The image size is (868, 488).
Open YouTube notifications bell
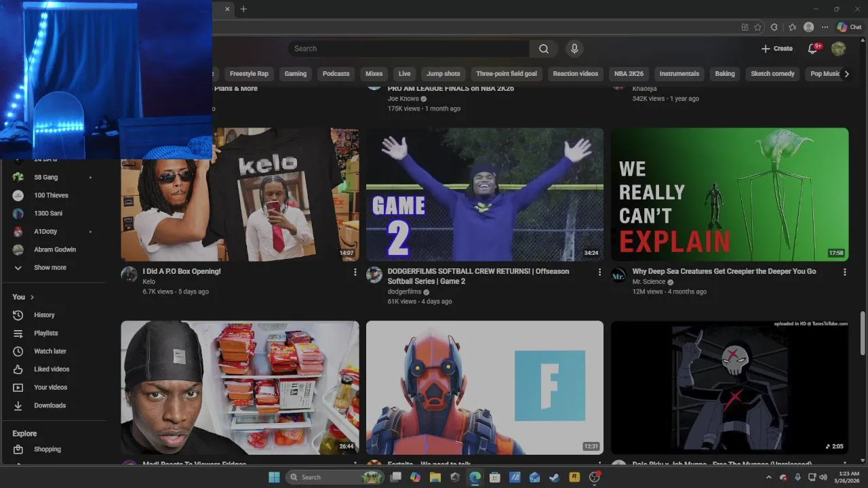pos(813,49)
